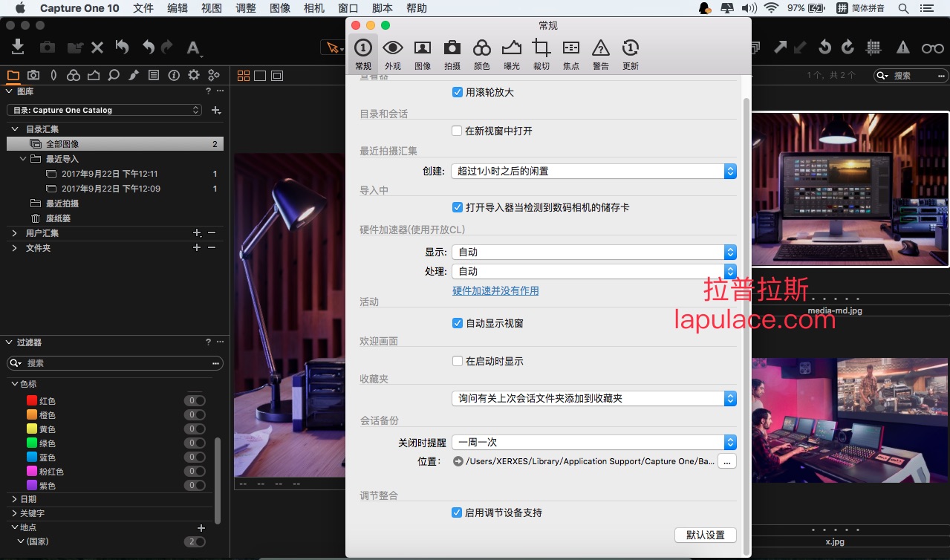
Task: Enable the 在新视窗中打开 checkbox
Action: [458, 131]
